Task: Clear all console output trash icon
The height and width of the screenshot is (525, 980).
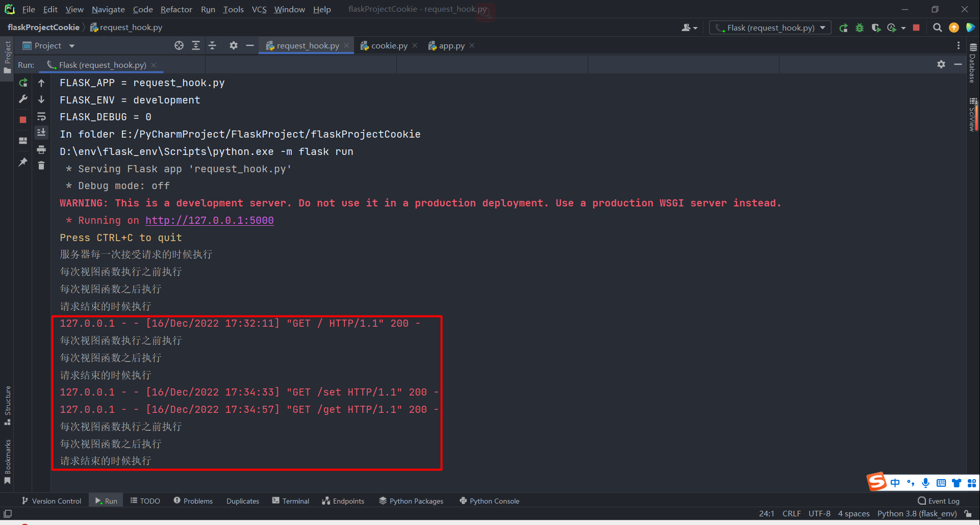Action: click(41, 166)
